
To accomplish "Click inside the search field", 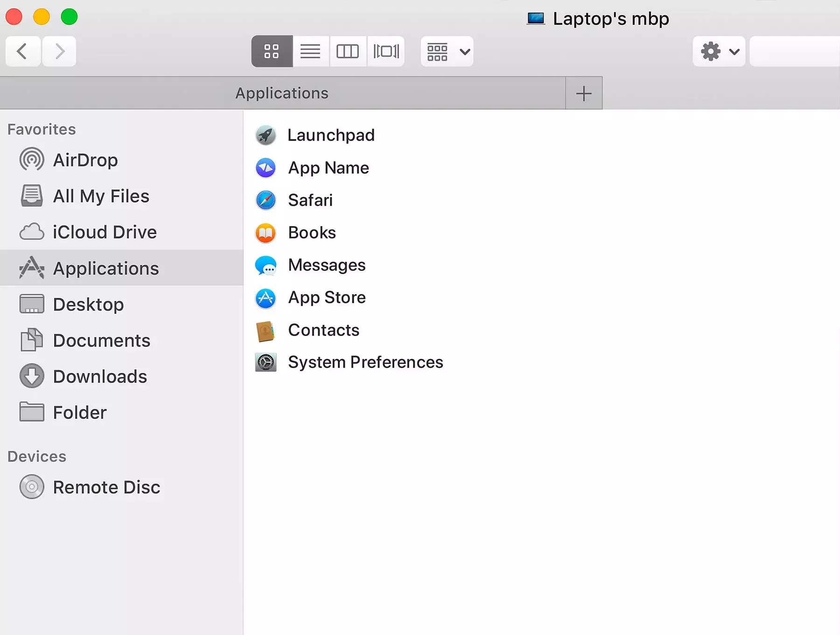I will click(795, 51).
